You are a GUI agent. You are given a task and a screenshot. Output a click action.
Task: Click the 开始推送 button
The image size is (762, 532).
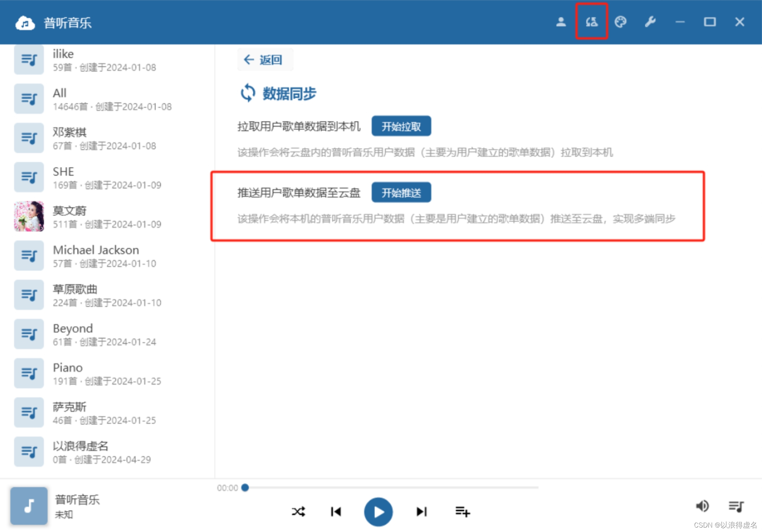(x=401, y=192)
